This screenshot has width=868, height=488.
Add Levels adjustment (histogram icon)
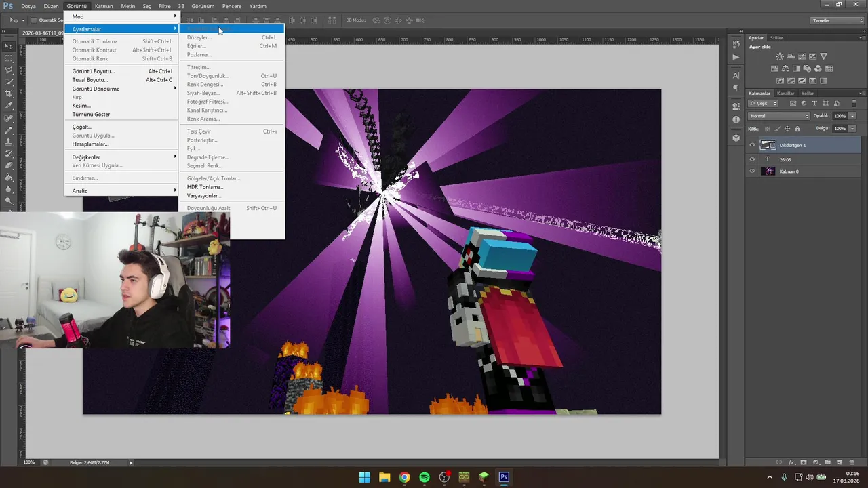[x=791, y=56]
